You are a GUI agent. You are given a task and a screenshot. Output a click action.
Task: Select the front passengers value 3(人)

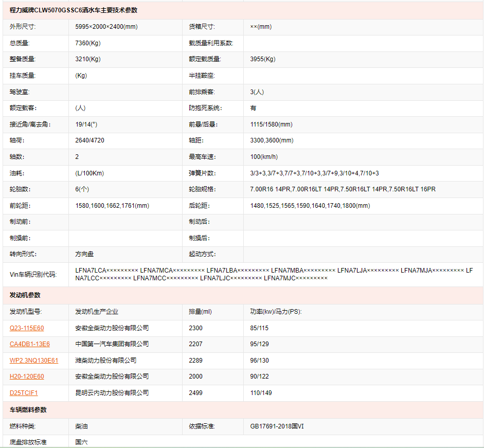tap(257, 92)
